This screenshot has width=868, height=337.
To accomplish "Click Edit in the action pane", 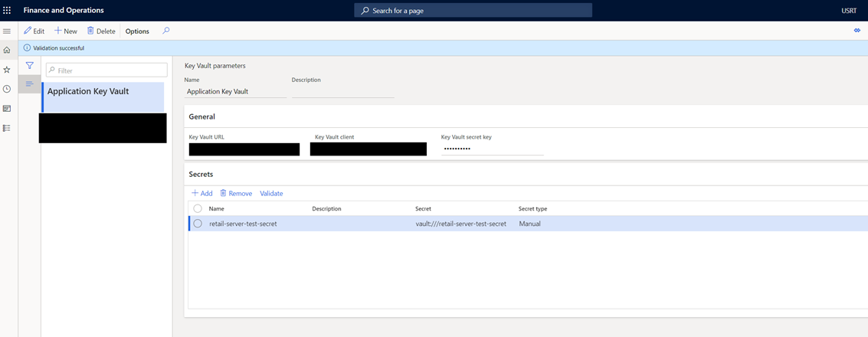I will pyautogui.click(x=34, y=31).
